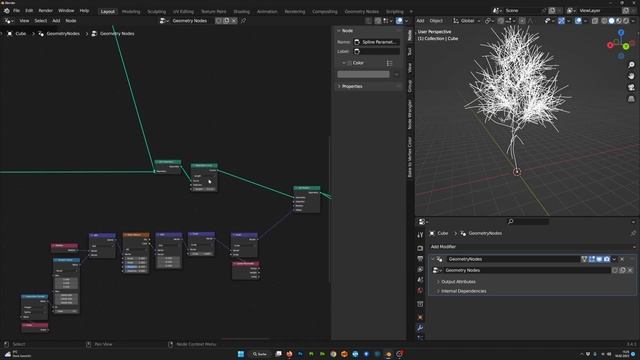Click the gray node color swatch
Viewport: 640px width, 360px height.
point(363,74)
